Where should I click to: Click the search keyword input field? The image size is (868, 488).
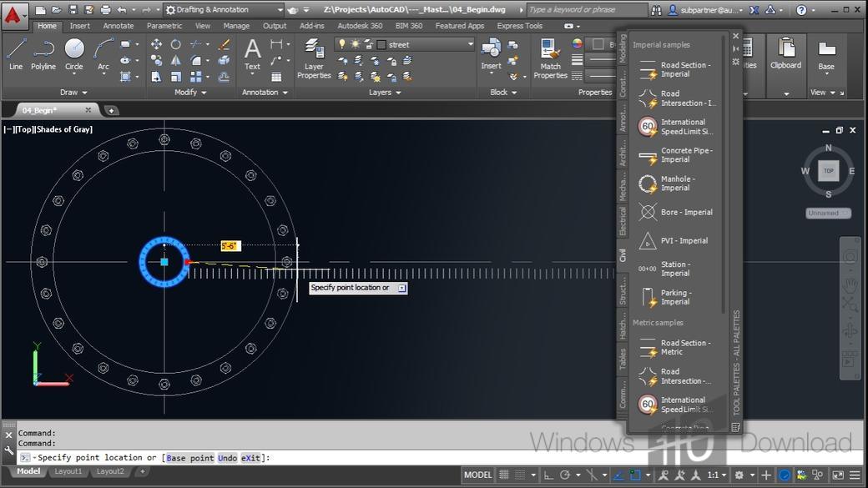(x=586, y=9)
